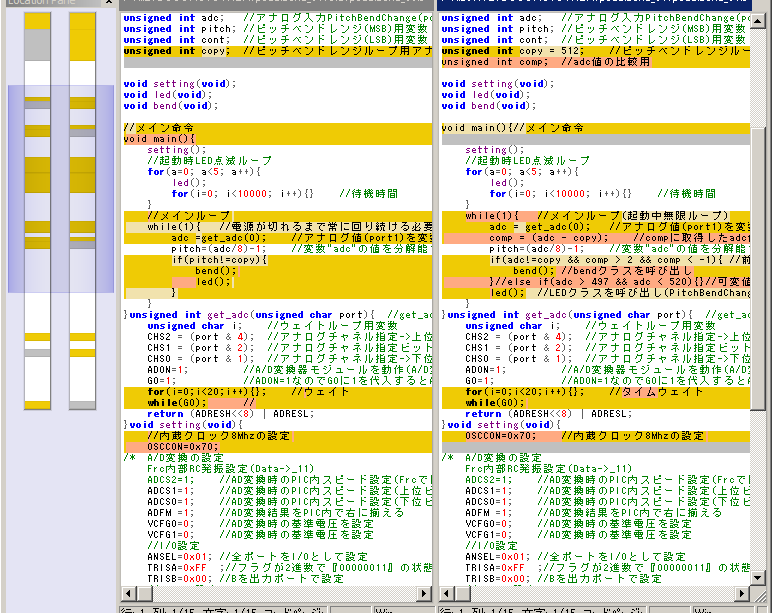Click 'unsigned int adc;' line in left pane
This screenshot has width=773, height=613.
[278, 18]
